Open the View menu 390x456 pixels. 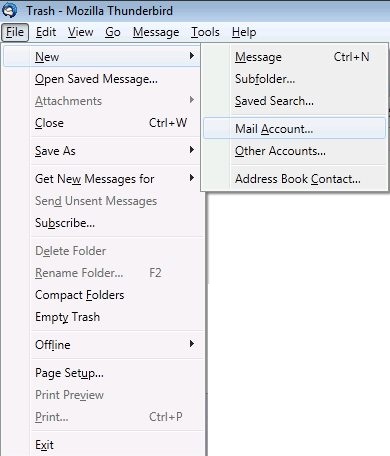tap(81, 32)
